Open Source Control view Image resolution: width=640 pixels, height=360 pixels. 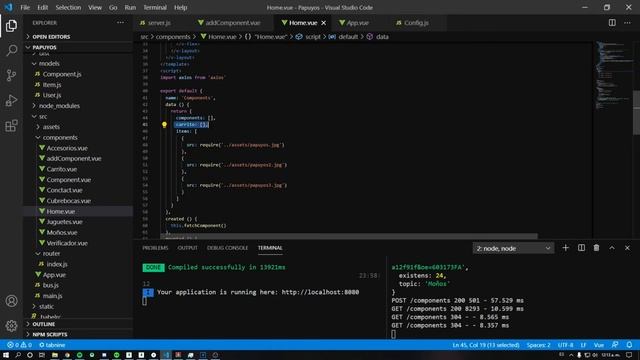point(11,75)
